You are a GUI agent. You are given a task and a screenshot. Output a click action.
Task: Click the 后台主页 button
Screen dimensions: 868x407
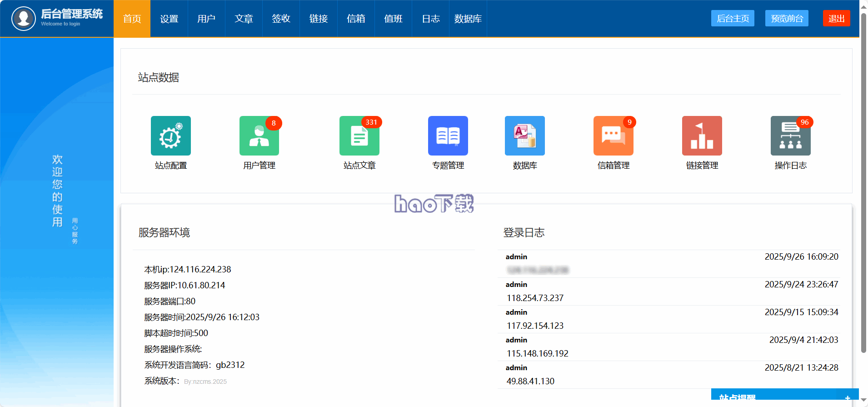coord(733,18)
